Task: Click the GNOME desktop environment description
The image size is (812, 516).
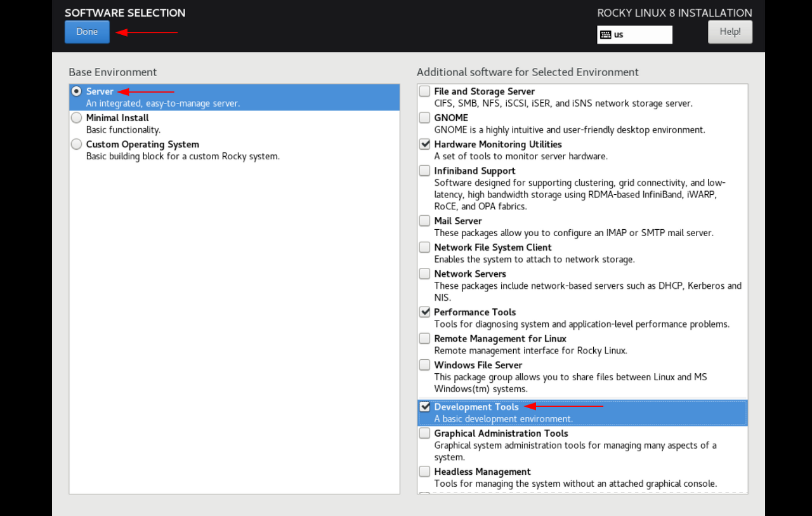Action: click(x=570, y=130)
